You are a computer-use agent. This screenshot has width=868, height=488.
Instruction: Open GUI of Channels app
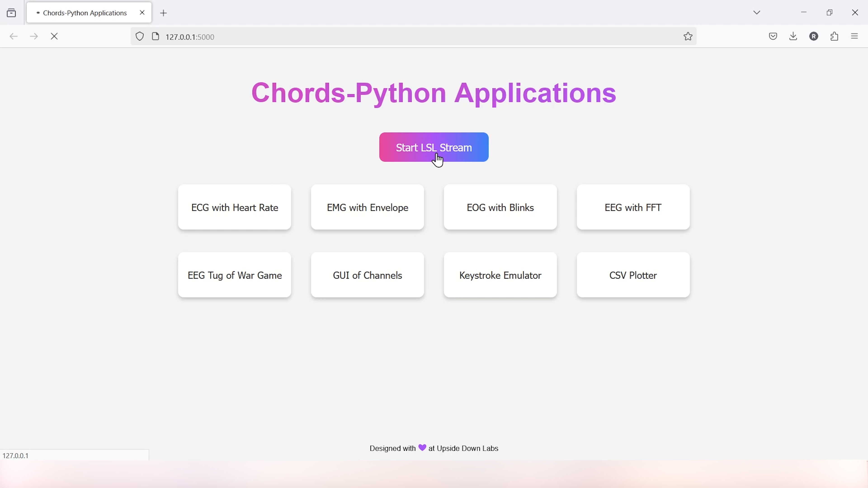[x=367, y=275]
